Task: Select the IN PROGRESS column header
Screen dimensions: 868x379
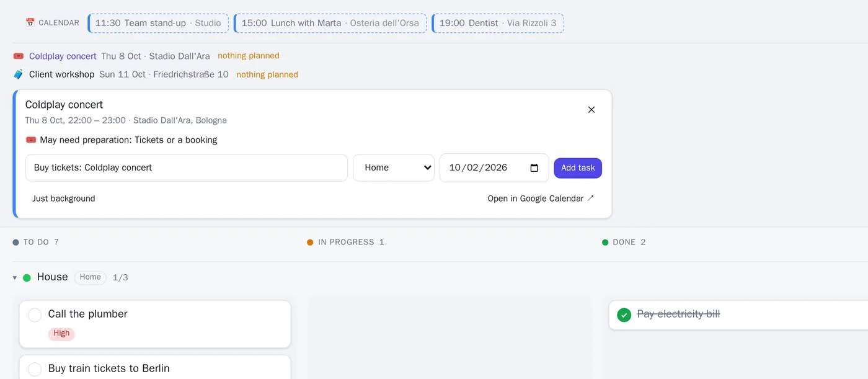Action: coord(346,243)
